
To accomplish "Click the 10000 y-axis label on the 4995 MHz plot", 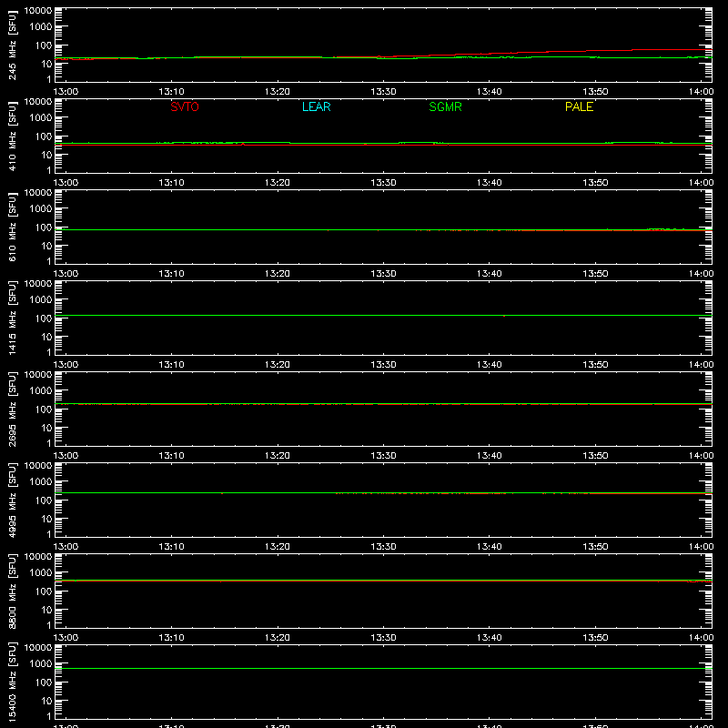I will pos(38,466).
